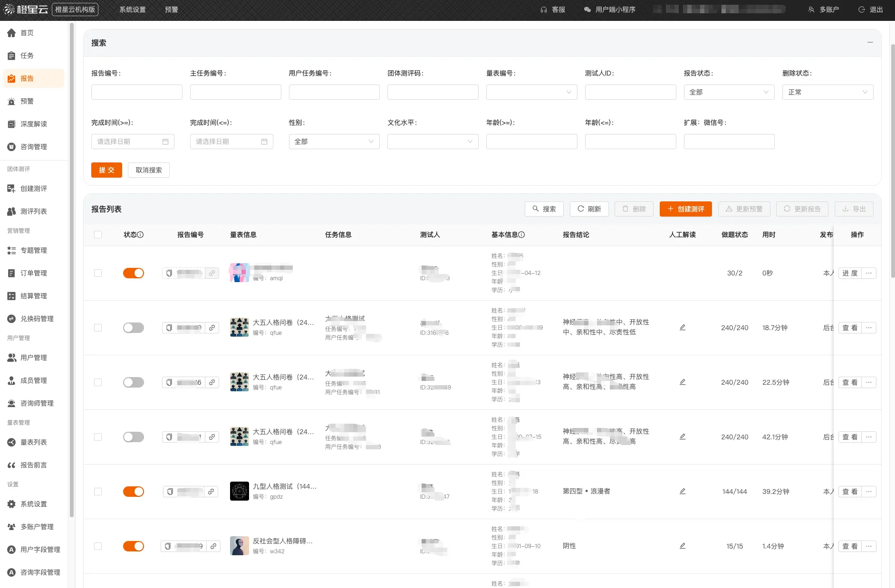Copy report number in 九型人格测试 row
895x588 pixels.
170,492
